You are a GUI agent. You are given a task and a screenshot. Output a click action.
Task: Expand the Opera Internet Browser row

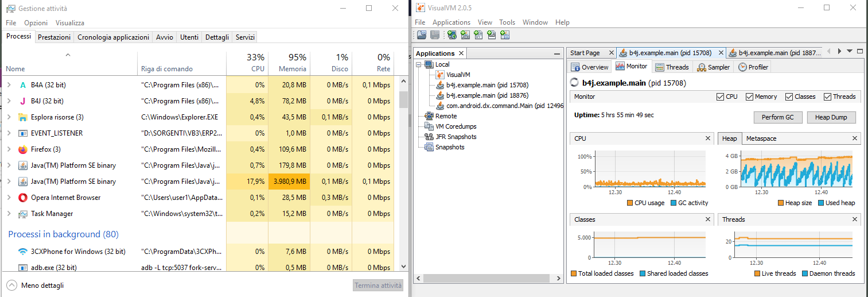tap(9, 198)
